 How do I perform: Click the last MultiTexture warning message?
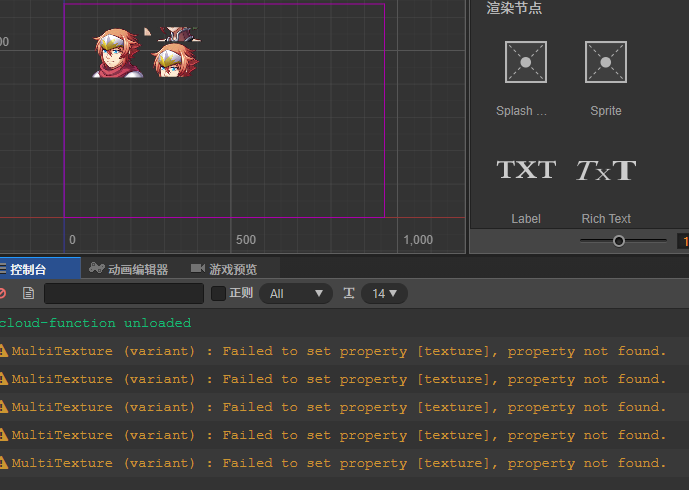click(338, 463)
